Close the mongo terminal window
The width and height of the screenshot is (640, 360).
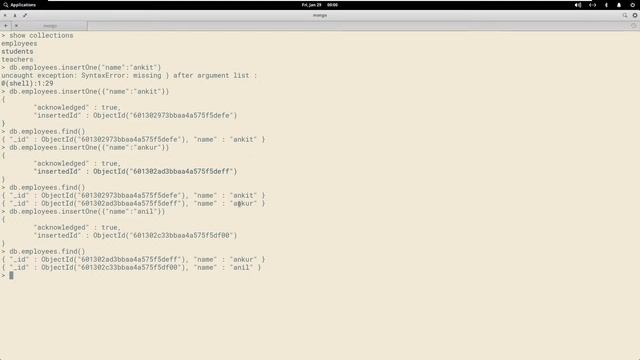click(x=5, y=15)
